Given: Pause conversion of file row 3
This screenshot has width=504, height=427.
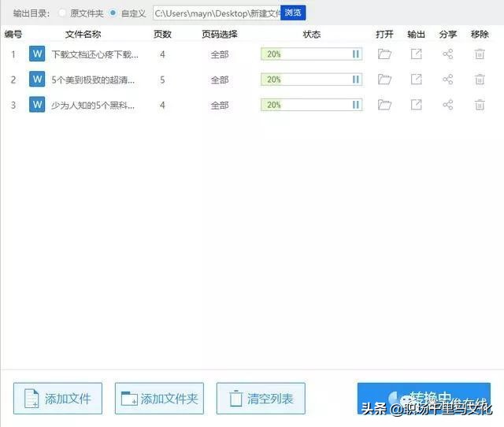Looking at the screenshot, I should click(x=355, y=105).
